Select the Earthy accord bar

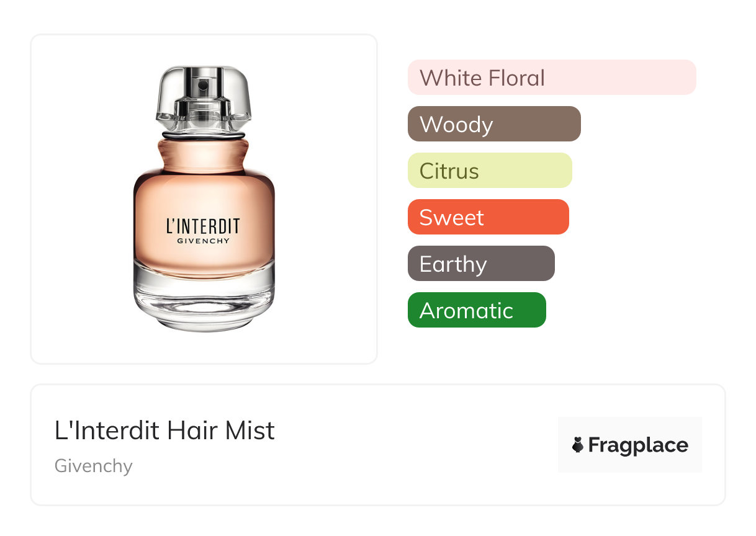[x=481, y=264]
